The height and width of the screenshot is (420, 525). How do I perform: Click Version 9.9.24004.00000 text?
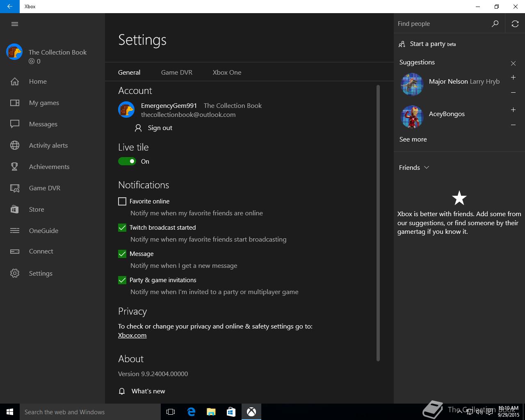(x=153, y=374)
